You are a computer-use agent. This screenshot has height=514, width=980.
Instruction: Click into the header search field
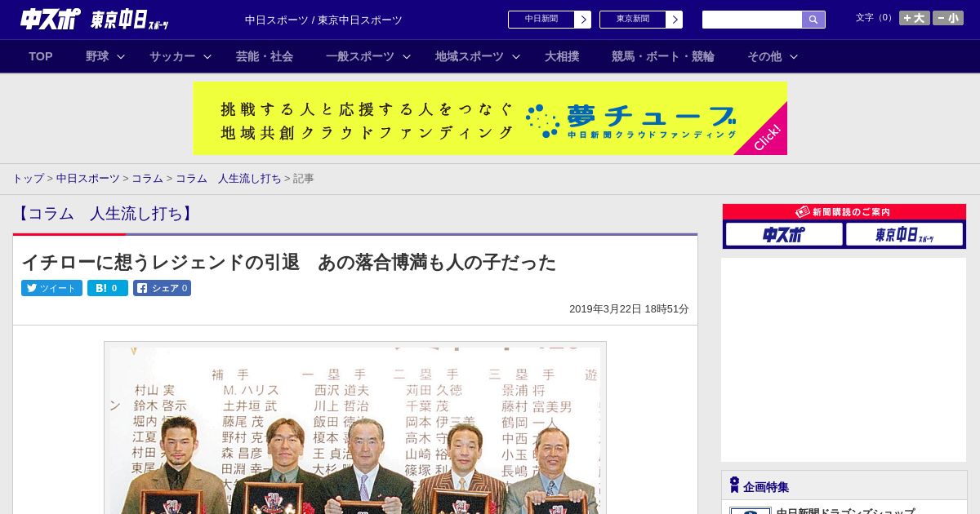pyautogui.click(x=752, y=20)
